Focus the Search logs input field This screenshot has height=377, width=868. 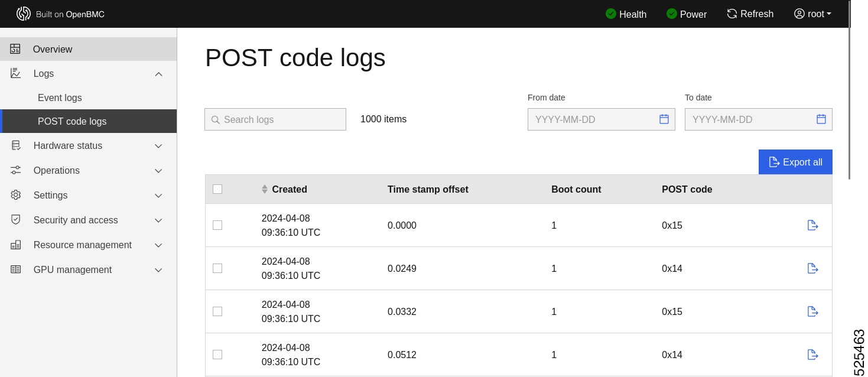(x=281, y=119)
